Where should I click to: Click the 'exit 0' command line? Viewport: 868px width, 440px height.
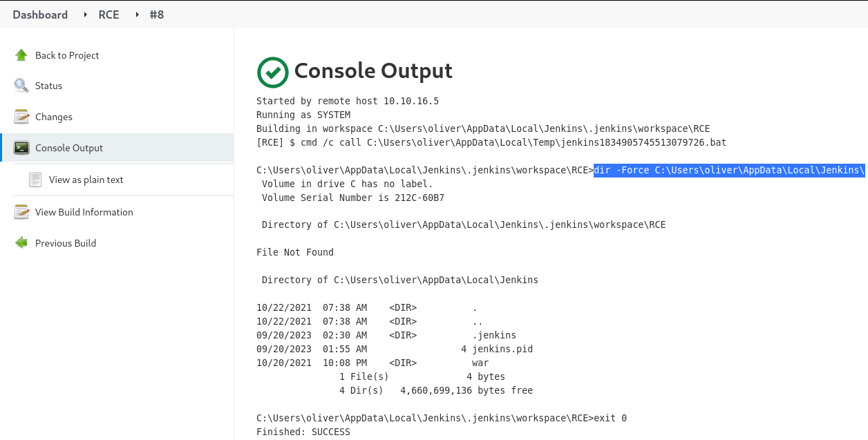[x=442, y=419]
